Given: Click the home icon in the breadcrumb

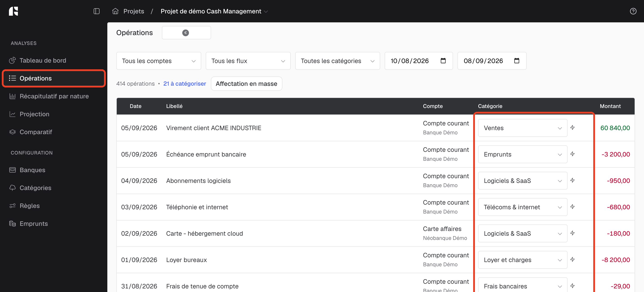Looking at the screenshot, I should (115, 11).
